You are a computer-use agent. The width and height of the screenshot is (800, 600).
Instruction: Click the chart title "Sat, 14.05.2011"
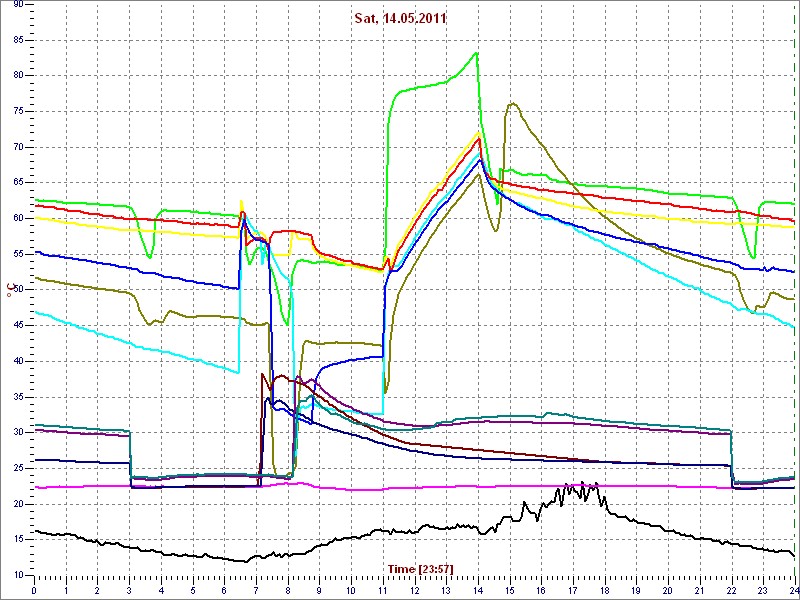[x=401, y=19]
